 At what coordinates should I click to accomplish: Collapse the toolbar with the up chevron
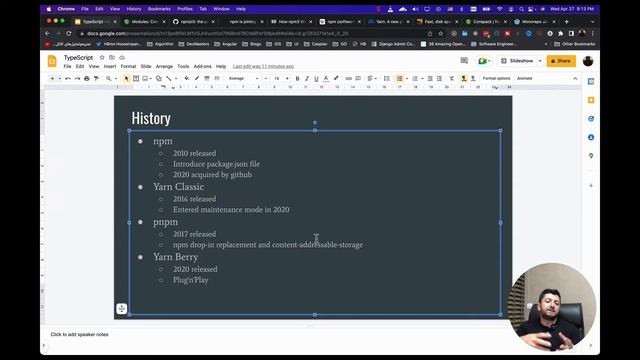(575, 78)
